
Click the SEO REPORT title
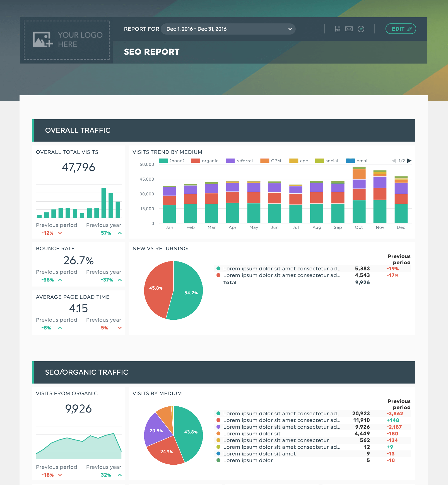(x=152, y=52)
